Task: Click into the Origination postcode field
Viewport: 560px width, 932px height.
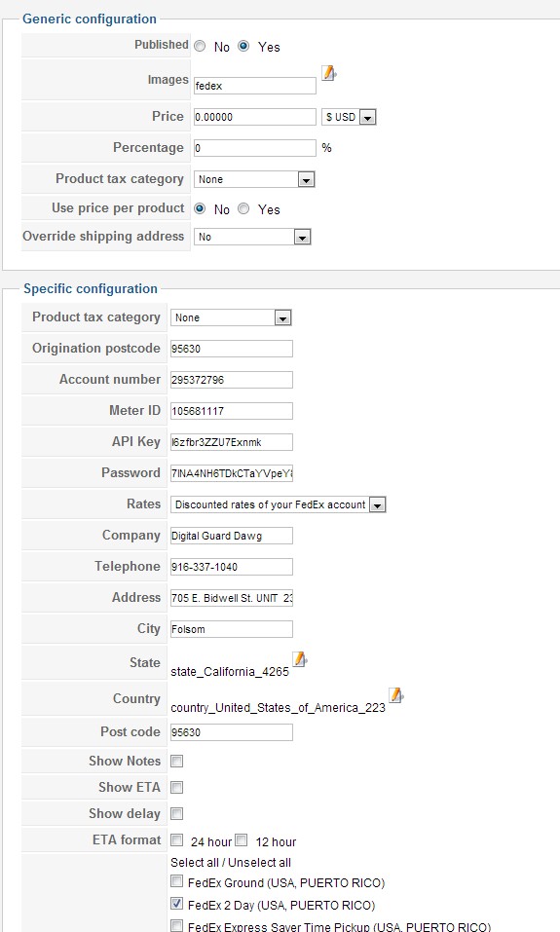Action: [x=231, y=349]
